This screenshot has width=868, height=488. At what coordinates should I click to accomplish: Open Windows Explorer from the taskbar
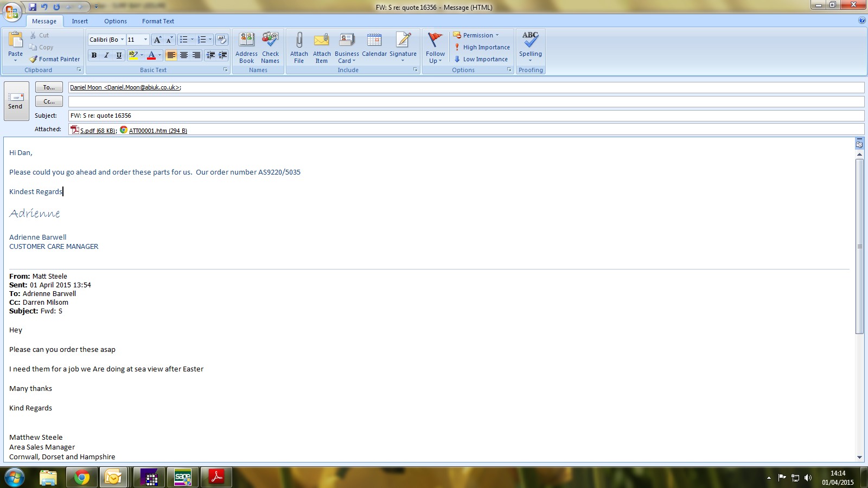[48, 478]
